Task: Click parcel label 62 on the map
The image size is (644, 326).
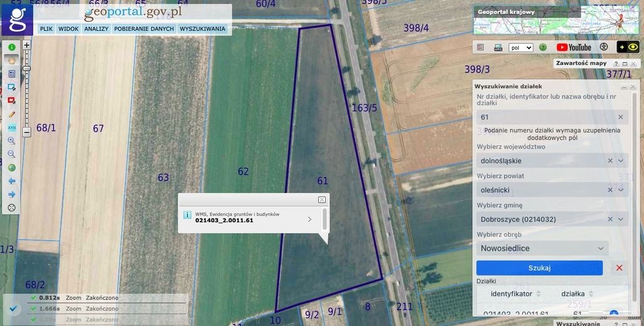Action: [243, 171]
